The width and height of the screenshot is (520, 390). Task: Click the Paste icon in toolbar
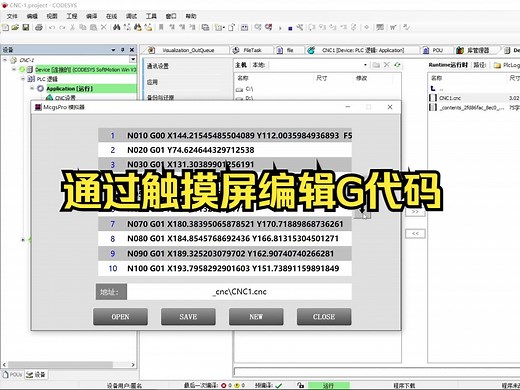pyautogui.click(x=93, y=28)
